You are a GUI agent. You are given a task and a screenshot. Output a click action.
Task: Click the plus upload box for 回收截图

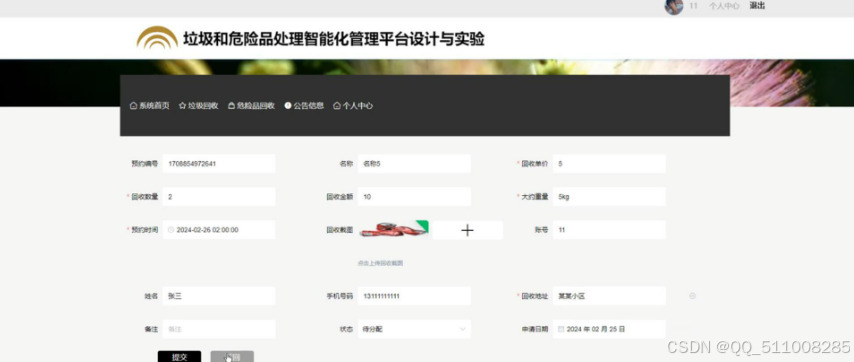pos(467,230)
